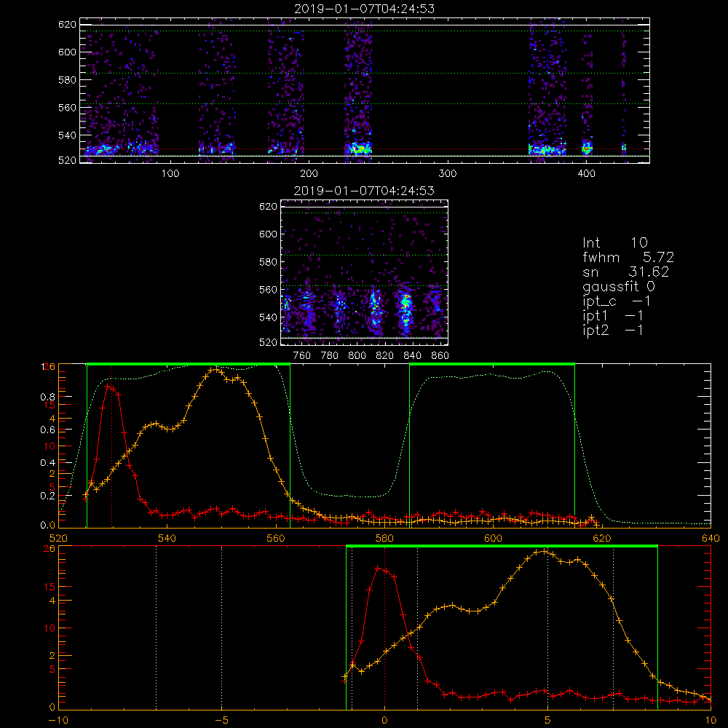Click x-axis label 10 on bottom plot
This screenshot has height=728, width=728.
711,721
